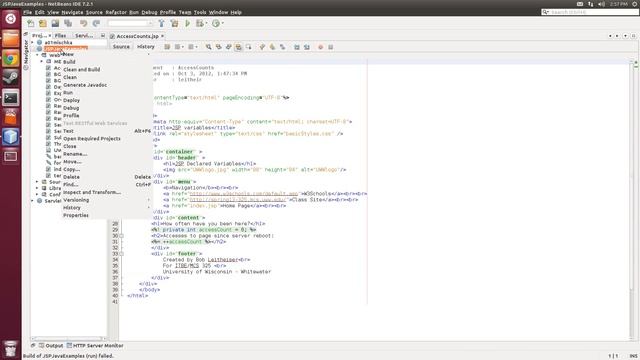Expand the Libraries tree node arrow
Image resolution: width=640 pixels, height=360 pixels.
pyautogui.click(x=38, y=188)
